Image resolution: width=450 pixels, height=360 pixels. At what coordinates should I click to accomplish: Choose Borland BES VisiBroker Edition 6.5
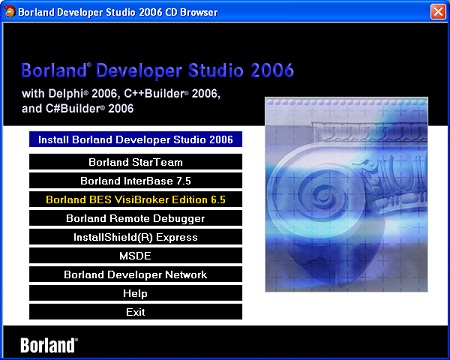click(x=135, y=199)
